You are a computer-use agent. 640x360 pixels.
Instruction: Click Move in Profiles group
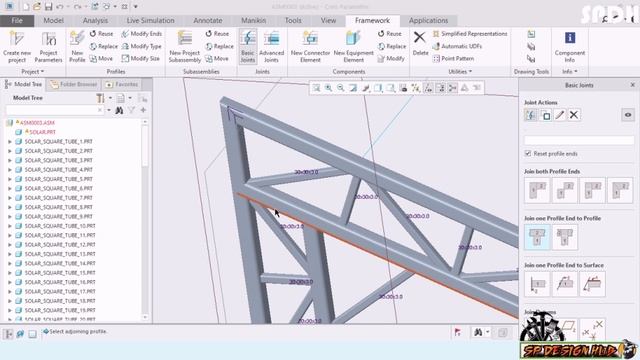coord(101,59)
